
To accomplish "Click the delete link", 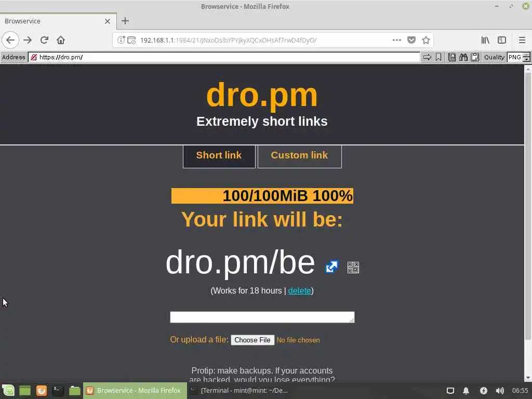I will coord(299,291).
